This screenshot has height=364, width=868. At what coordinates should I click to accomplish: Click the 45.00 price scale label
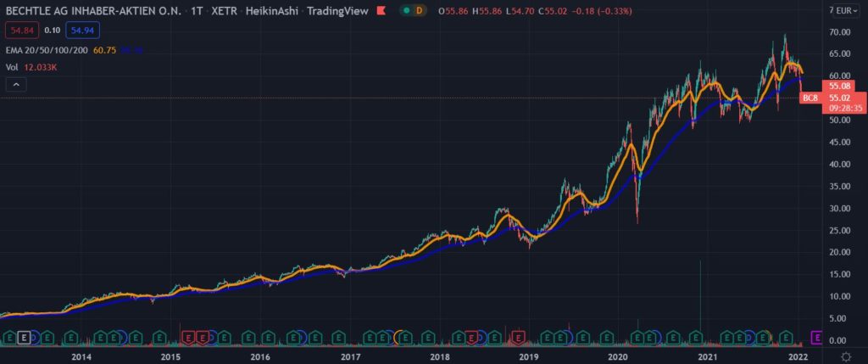(x=840, y=143)
